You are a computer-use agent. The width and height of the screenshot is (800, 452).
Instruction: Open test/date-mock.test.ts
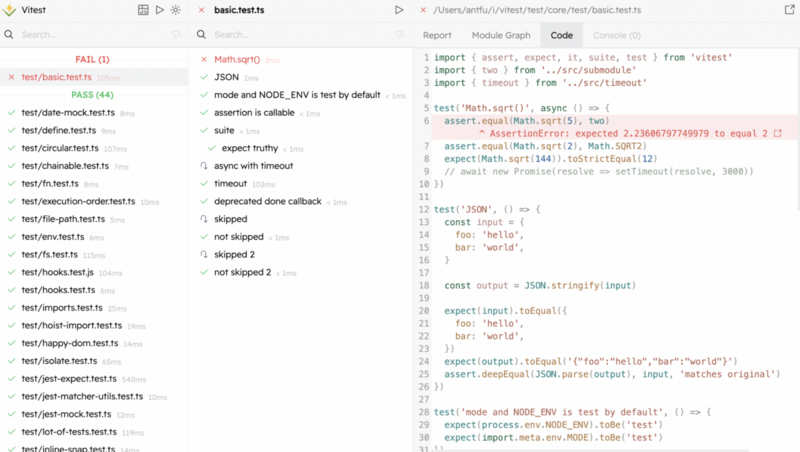[94, 113]
